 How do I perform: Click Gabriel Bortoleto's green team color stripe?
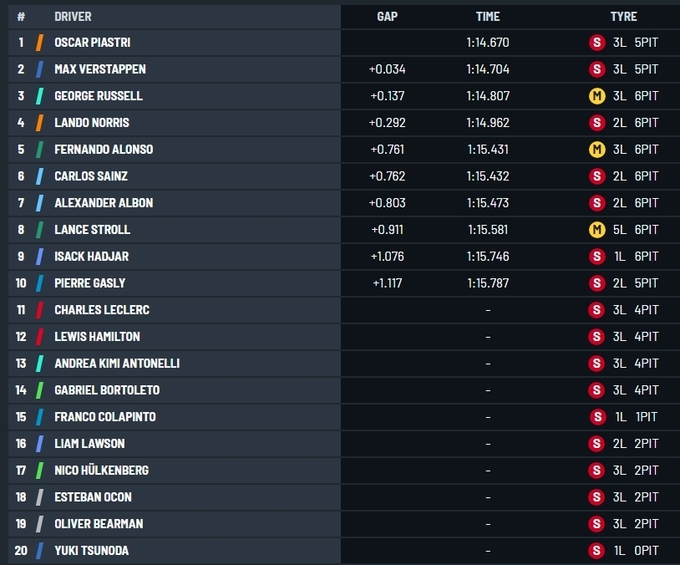39,390
